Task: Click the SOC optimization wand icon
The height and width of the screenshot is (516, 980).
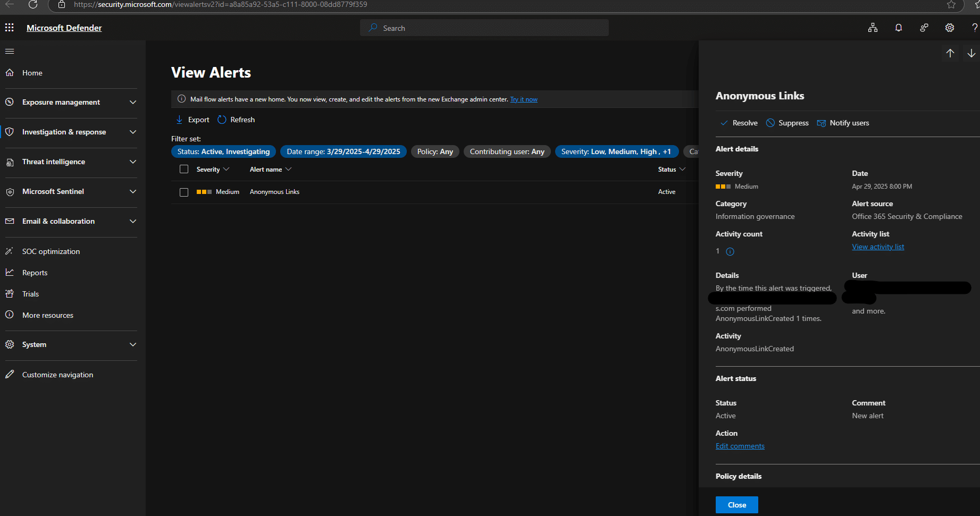Action: click(10, 251)
